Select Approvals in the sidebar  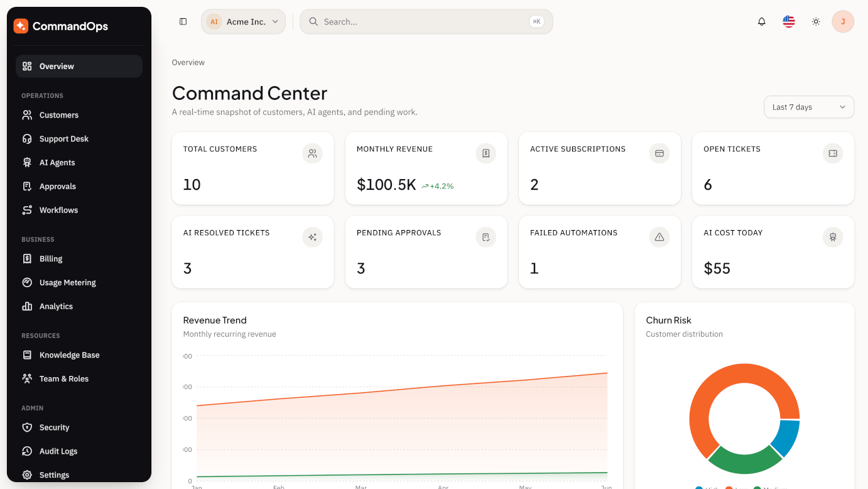(79, 187)
